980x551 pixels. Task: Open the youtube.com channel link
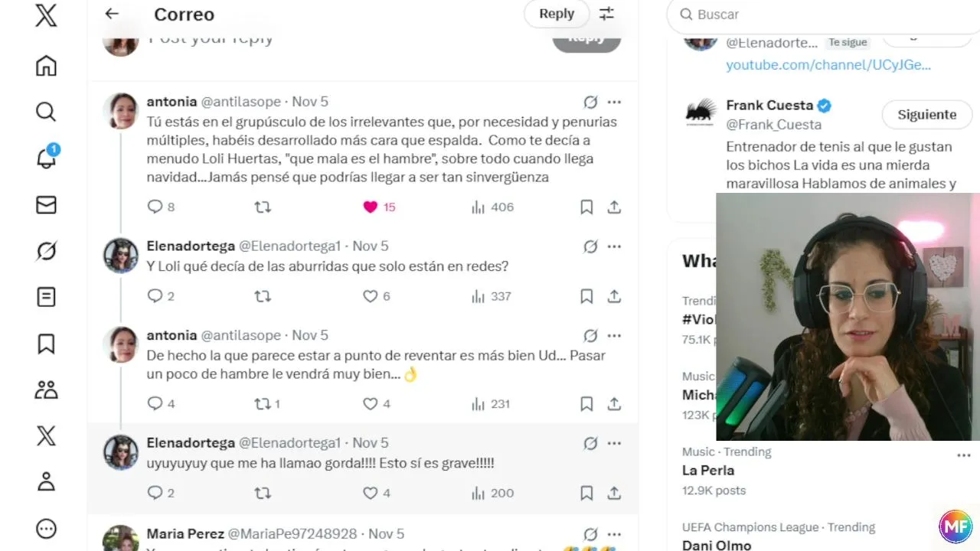(x=828, y=65)
